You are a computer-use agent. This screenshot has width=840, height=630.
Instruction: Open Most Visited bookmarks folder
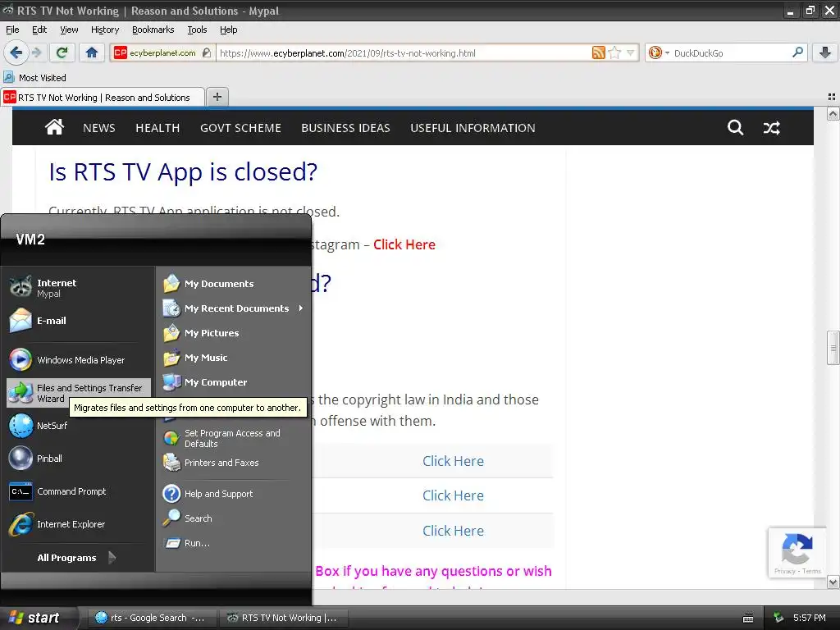coord(35,78)
